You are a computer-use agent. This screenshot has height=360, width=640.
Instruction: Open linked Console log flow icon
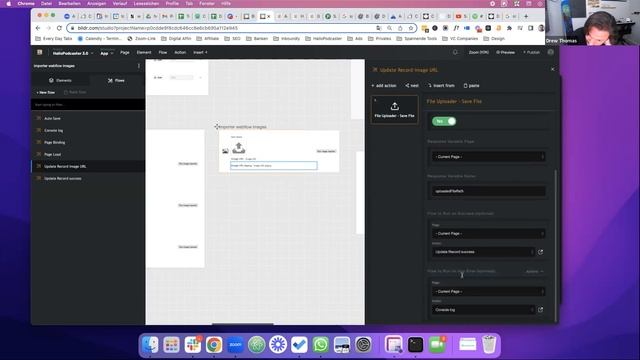pos(541,310)
